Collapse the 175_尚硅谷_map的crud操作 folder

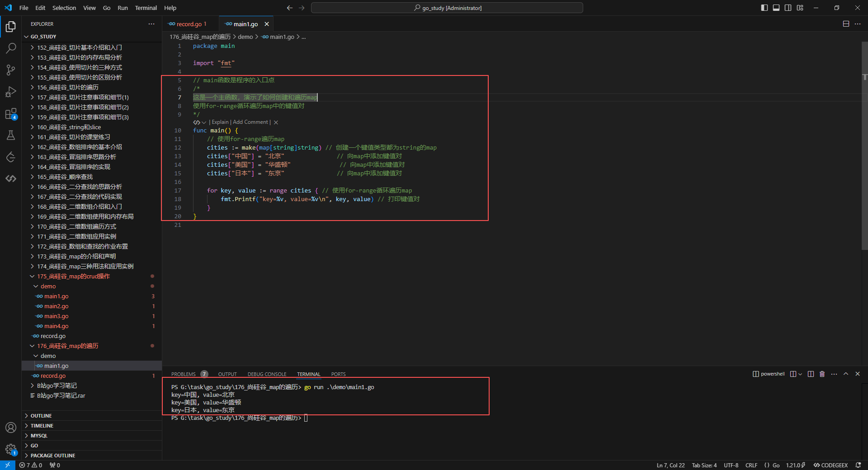(92, 276)
